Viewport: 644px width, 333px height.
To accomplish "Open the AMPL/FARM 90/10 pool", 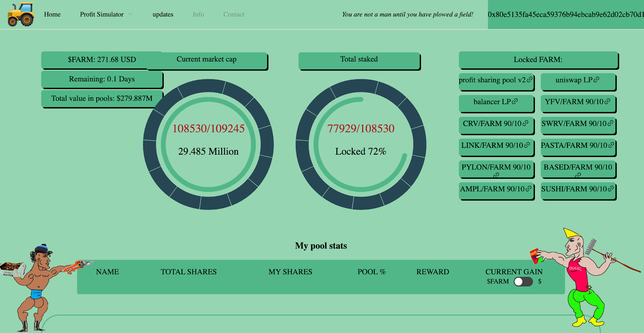I will [496, 190].
